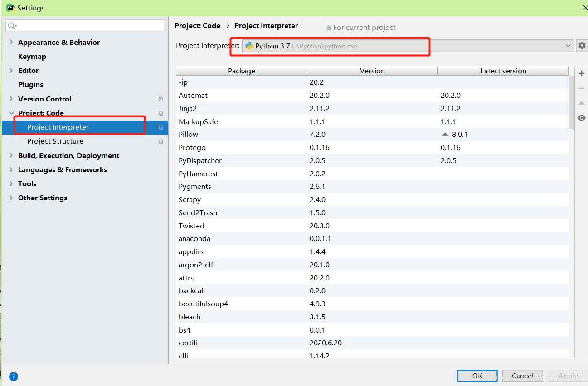Select the appdirs package row
The image size is (588, 386).
pos(372,252)
